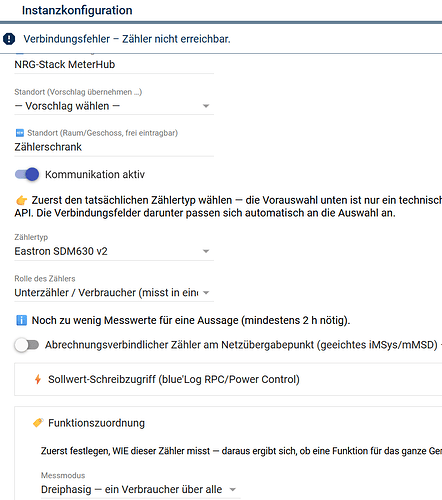Click the pointing hand emoji icon
The height and width of the screenshot is (500, 442).
21,200
